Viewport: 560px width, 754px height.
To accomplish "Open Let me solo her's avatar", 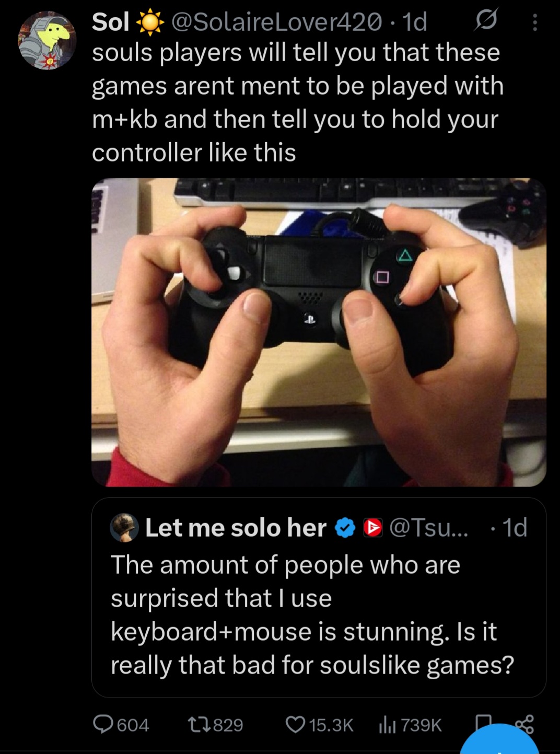I will pyautogui.click(x=124, y=528).
